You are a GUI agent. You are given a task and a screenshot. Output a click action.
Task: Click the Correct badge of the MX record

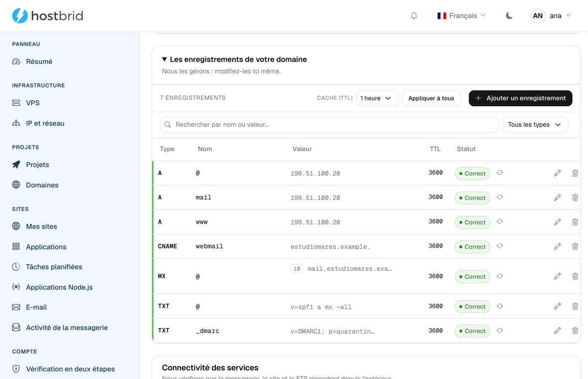pyautogui.click(x=472, y=277)
